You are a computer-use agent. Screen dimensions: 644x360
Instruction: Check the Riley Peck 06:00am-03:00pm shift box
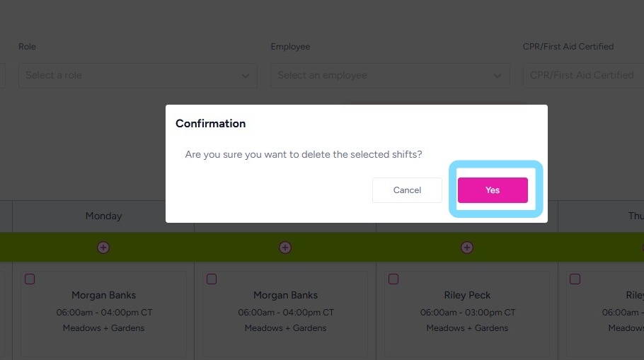click(x=393, y=279)
